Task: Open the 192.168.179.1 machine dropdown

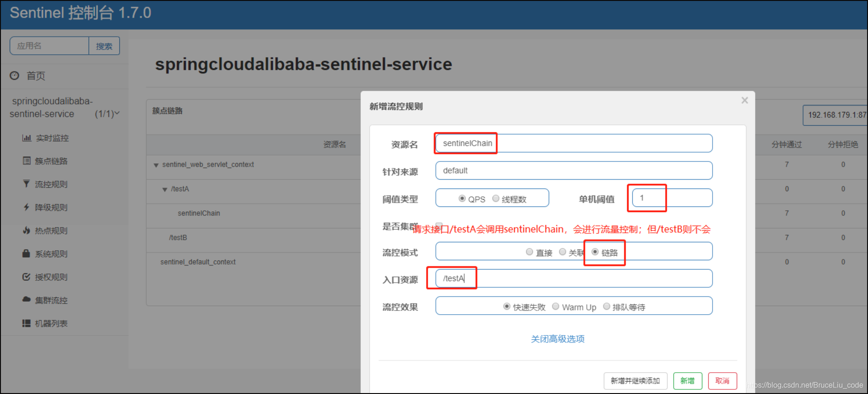Action: (835, 115)
